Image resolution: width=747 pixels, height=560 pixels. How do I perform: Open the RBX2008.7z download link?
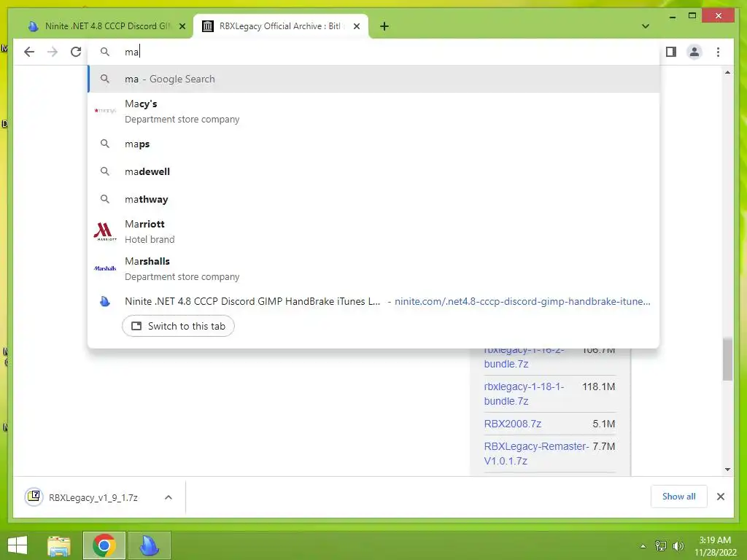click(513, 424)
